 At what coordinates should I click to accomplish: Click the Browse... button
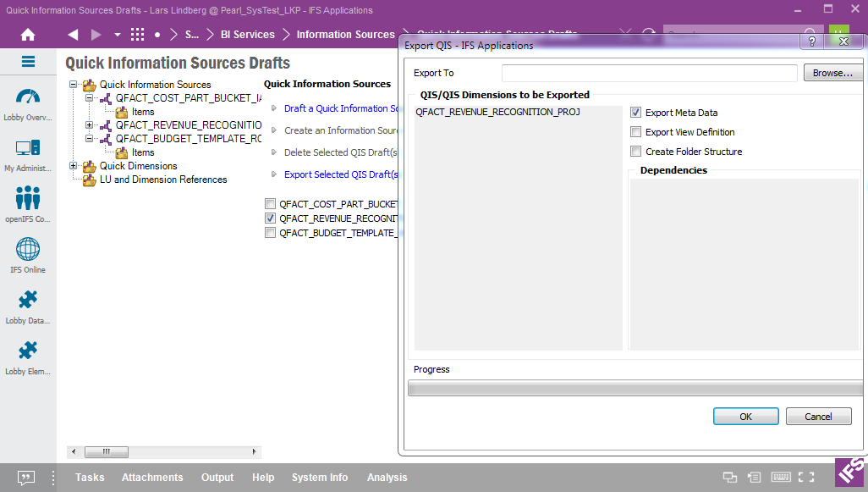832,74
